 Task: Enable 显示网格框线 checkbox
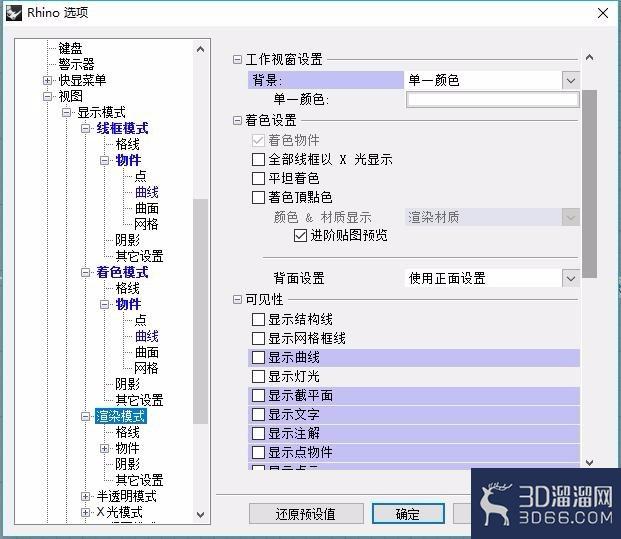[x=258, y=338]
